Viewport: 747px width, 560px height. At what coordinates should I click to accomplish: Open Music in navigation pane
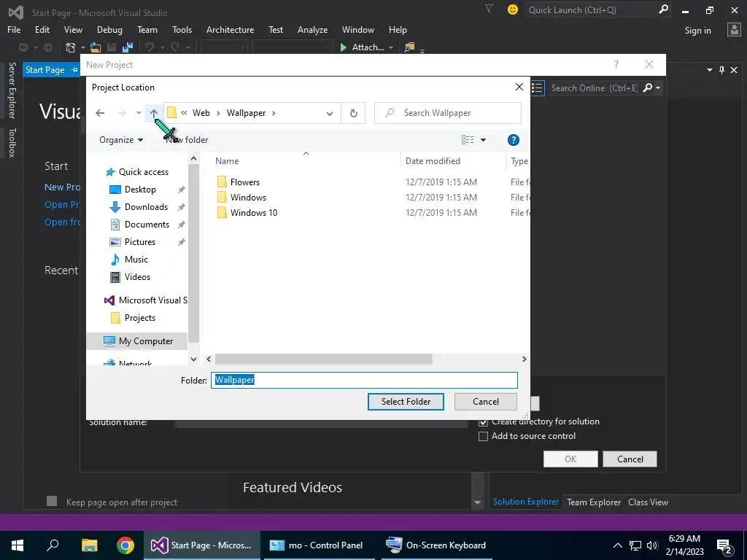136,260
